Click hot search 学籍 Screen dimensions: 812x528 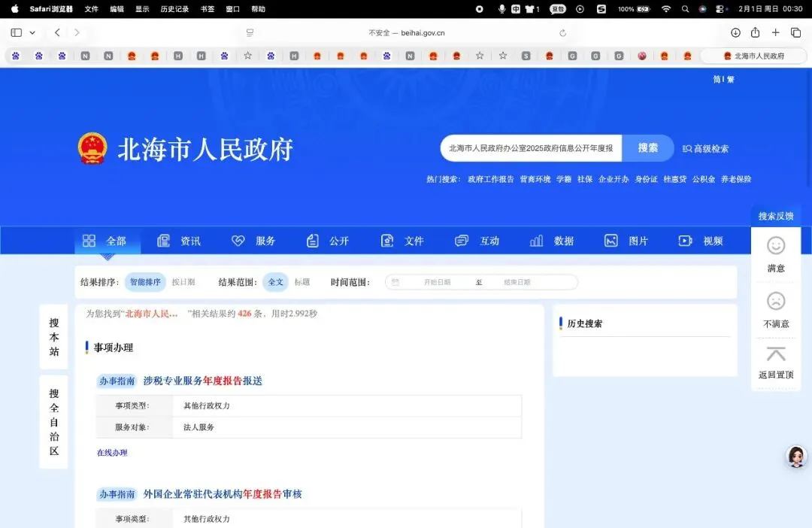564,179
